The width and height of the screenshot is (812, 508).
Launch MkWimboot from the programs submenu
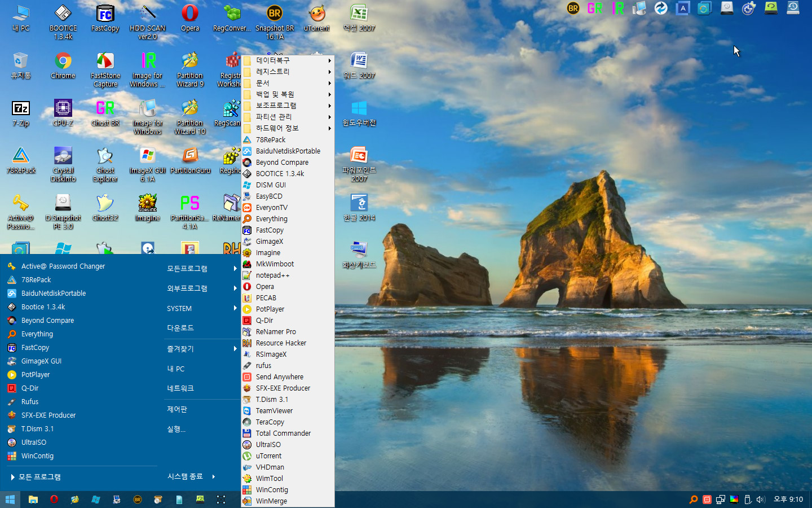[x=288, y=264]
